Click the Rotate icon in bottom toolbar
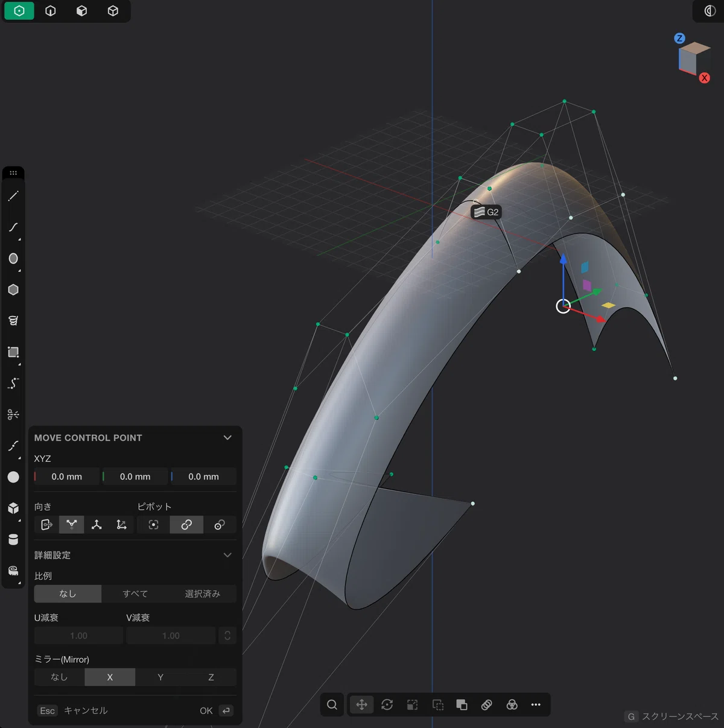Screen dimensions: 724x728 coord(387,704)
